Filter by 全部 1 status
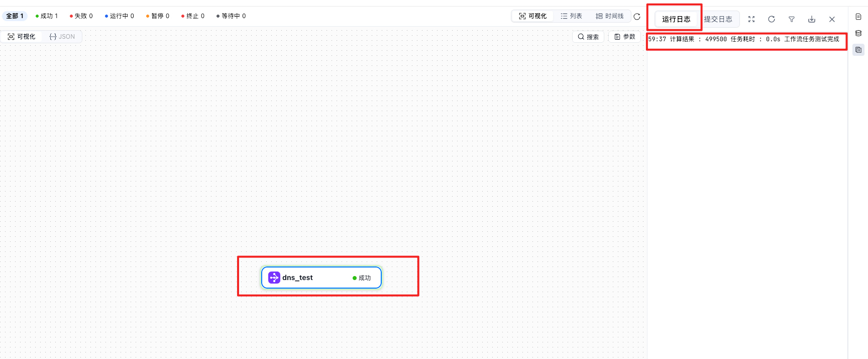Screen dimensions: 868x359 (15, 16)
